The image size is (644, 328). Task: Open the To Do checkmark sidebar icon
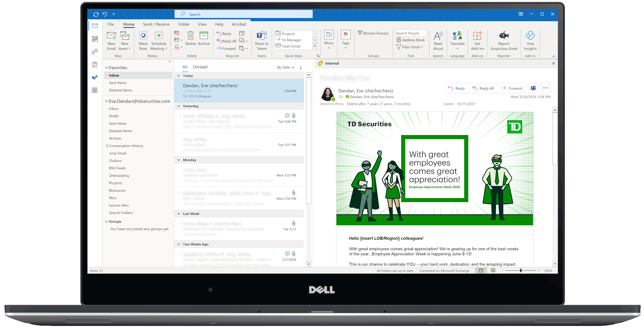click(x=95, y=77)
